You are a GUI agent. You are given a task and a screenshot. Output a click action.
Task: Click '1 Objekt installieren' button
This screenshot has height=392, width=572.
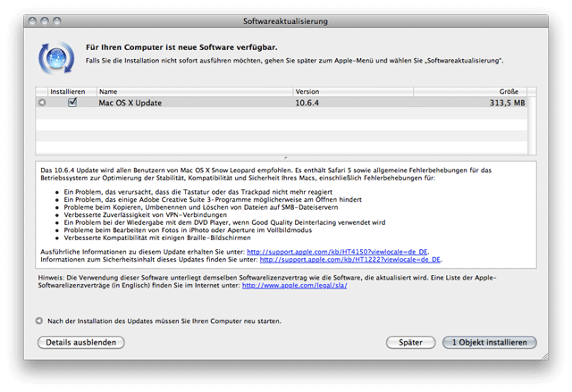click(x=490, y=343)
